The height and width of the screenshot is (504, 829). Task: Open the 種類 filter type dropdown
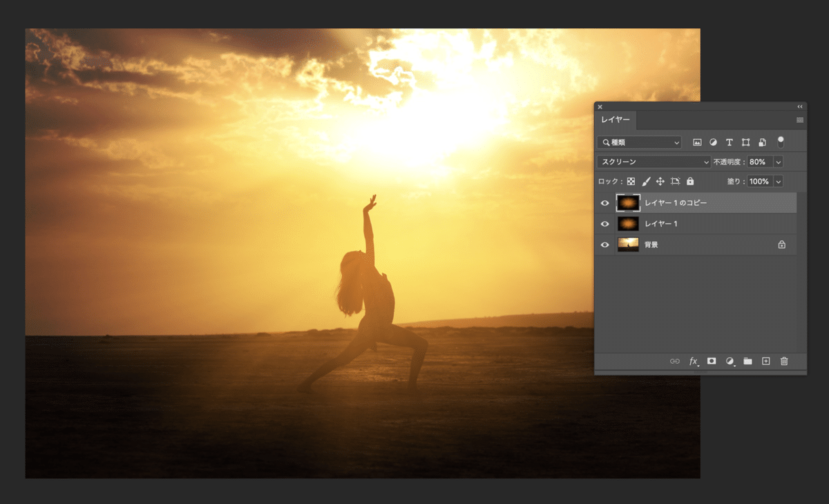(640, 142)
